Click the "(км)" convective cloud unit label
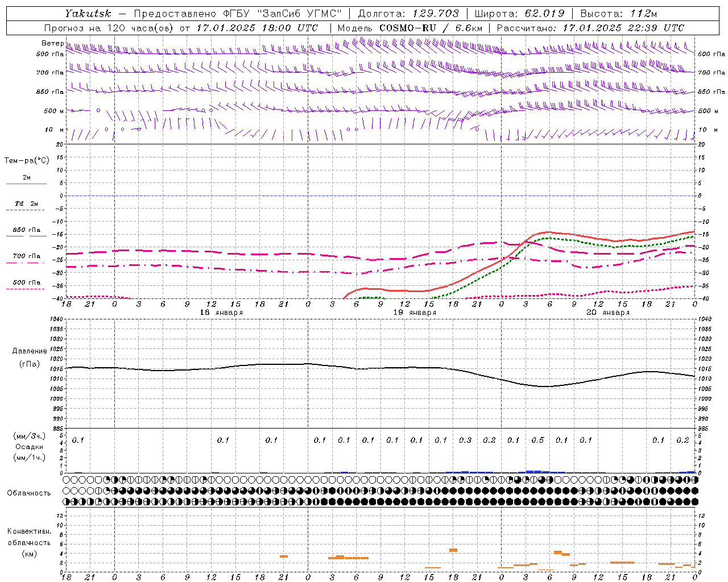The height and width of the screenshot is (582, 728). coord(29,554)
